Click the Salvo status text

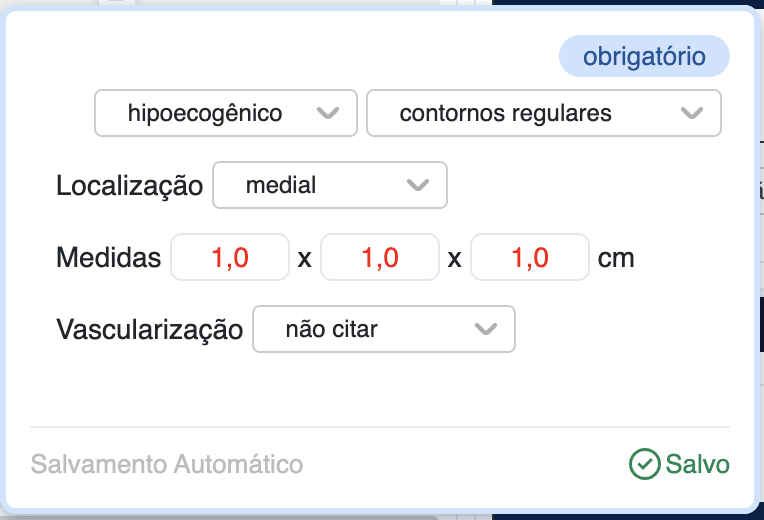(698, 465)
